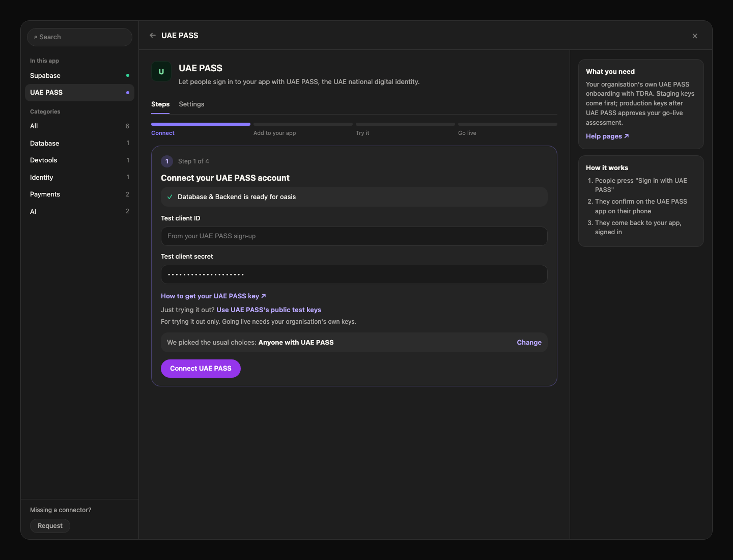Viewport: 733px width, 560px height.
Task: Click the "How it works" heading
Action: 607,168
